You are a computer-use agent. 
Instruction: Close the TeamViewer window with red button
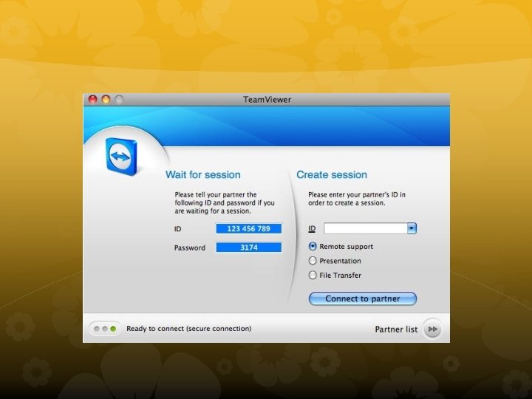pyautogui.click(x=93, y=99)
